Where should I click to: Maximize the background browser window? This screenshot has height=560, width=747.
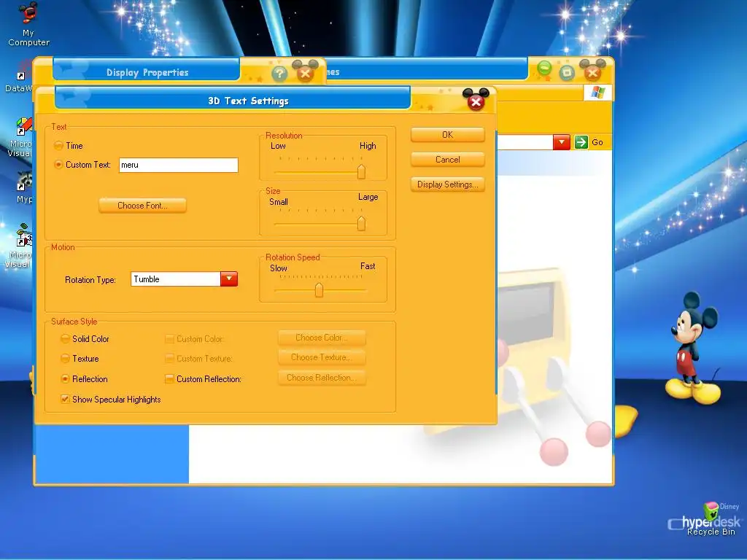pos(566,72)
